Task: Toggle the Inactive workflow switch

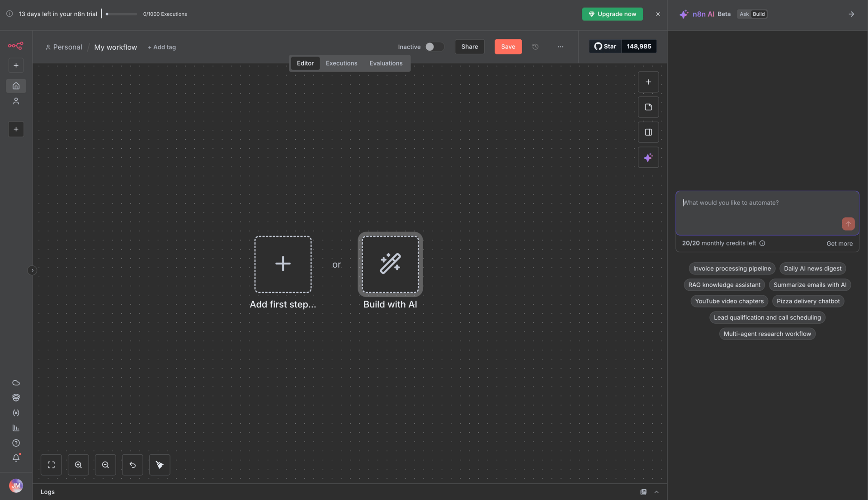Action: 434,47
